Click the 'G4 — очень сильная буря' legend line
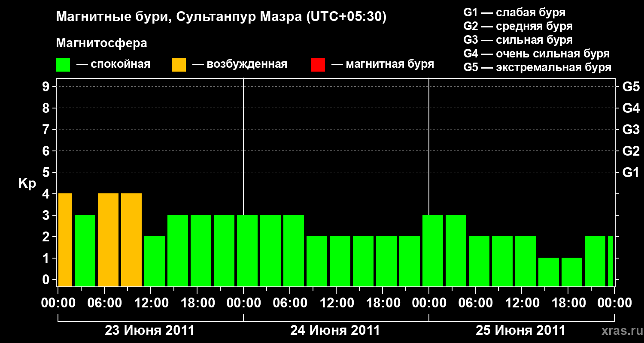The width and height of the screenshot is (644, 343). 537,54
